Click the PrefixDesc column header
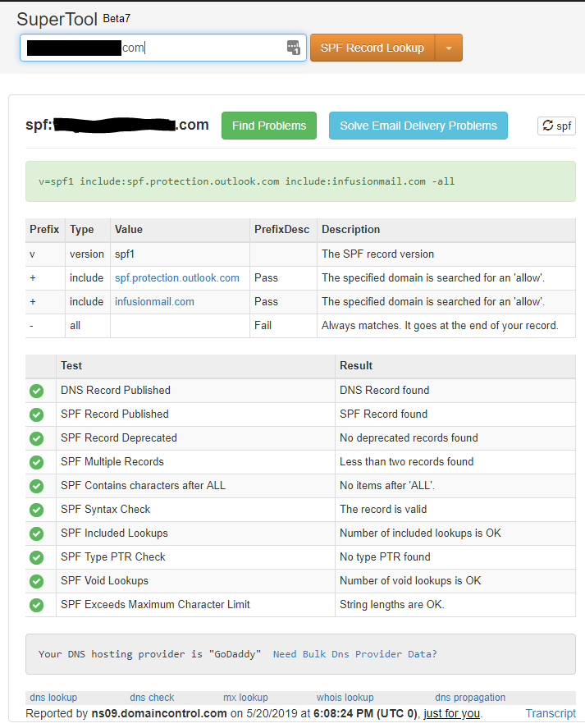The height and width of the screenshot is (728, 585). pos(281,229)
